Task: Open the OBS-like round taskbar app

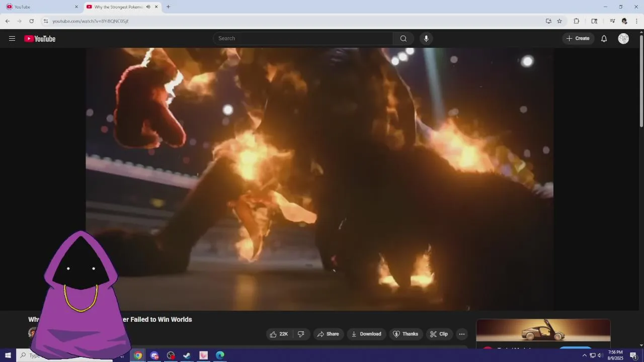Action: coord(171,355)
